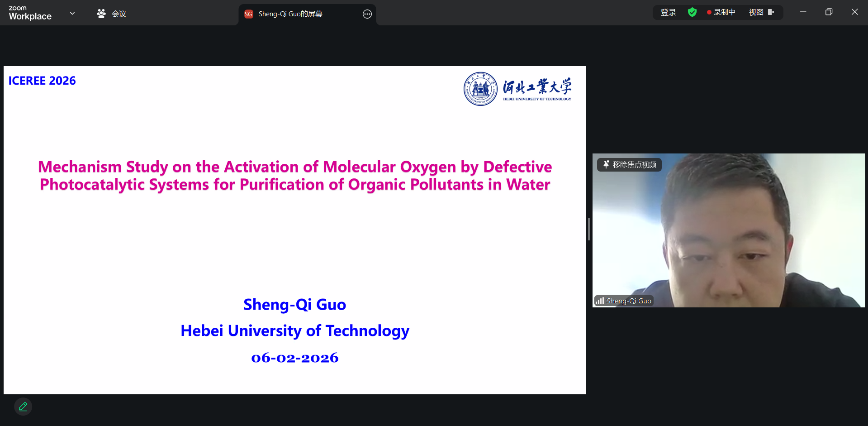Click the slide title text in shared screen

pos(295,176)
